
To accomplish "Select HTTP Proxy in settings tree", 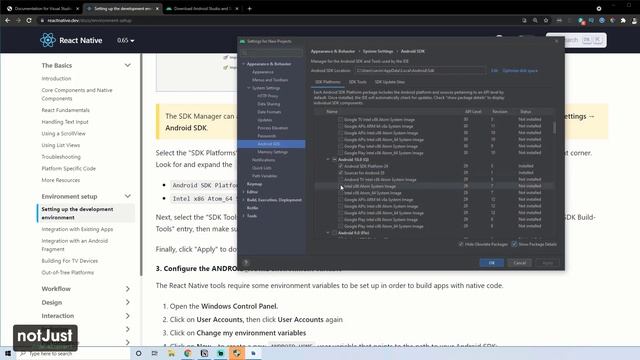I will [x=267, y=96].
